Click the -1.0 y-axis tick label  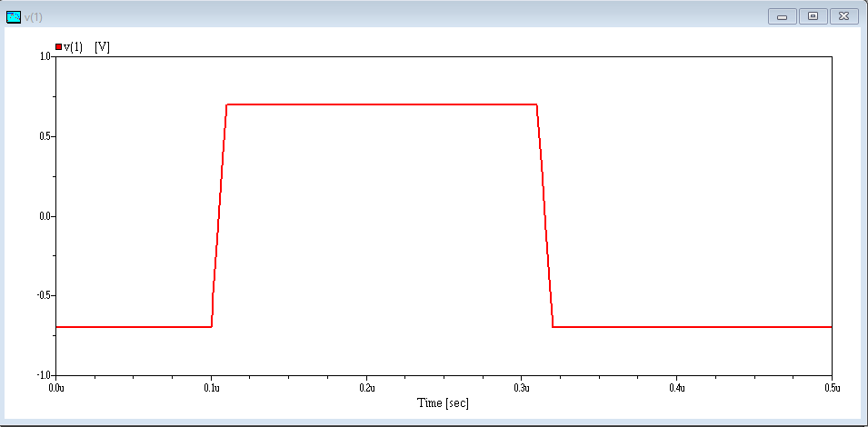(44, 375)
